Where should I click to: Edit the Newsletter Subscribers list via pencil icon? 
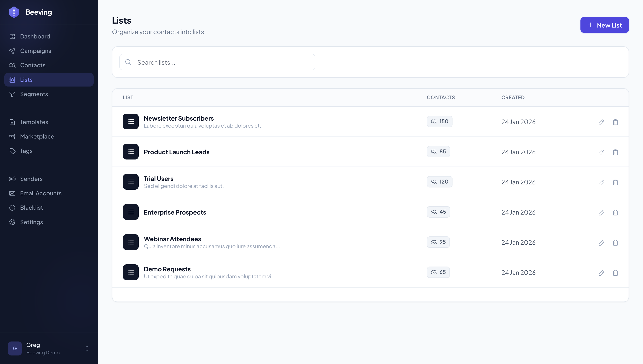[601, 122]
